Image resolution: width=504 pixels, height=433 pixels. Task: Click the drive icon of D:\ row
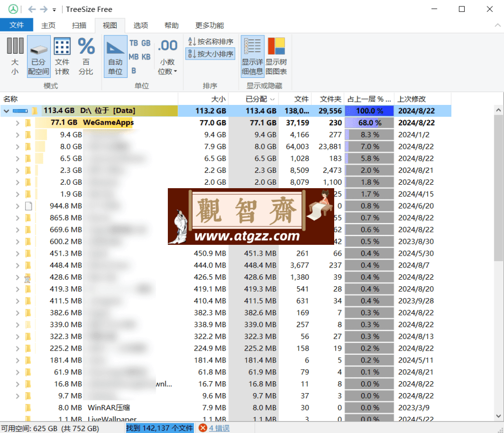(20, 111)
